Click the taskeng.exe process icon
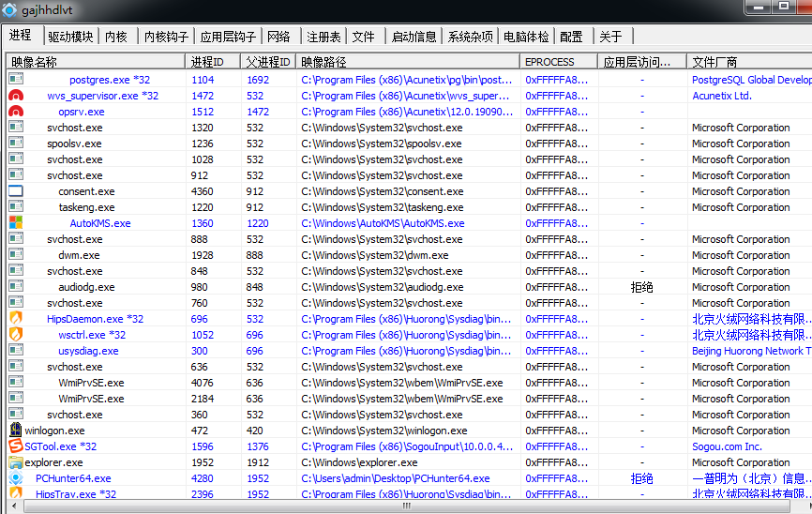The image size is (812, 514). [x=16, y=206]
